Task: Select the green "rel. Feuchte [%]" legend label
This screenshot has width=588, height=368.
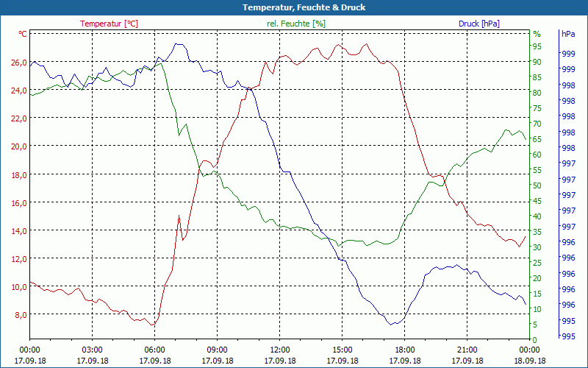Action: point(296,24)
